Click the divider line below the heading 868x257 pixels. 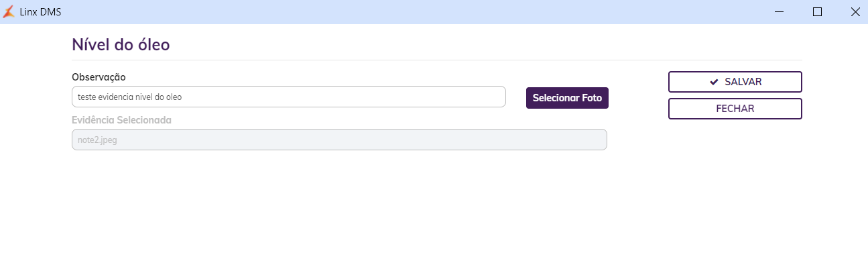437,60
